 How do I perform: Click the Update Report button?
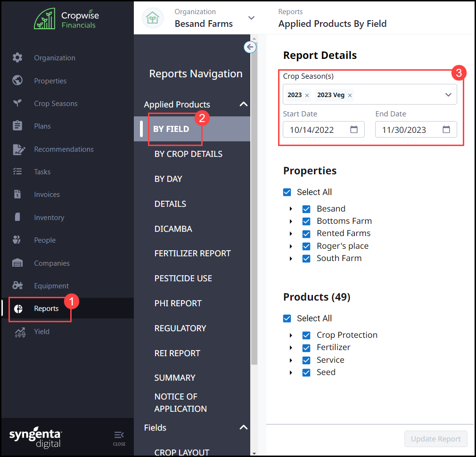(x=435, y=439)
